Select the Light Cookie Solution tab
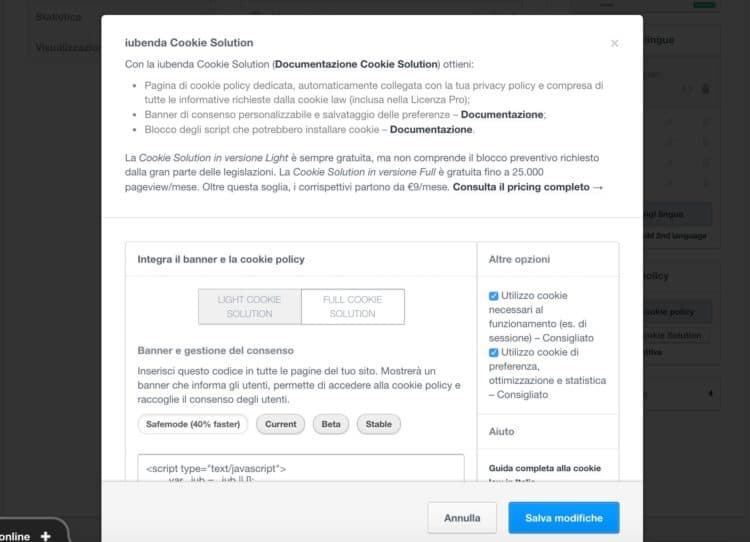 pyautogui.click(x=250, y=307)
